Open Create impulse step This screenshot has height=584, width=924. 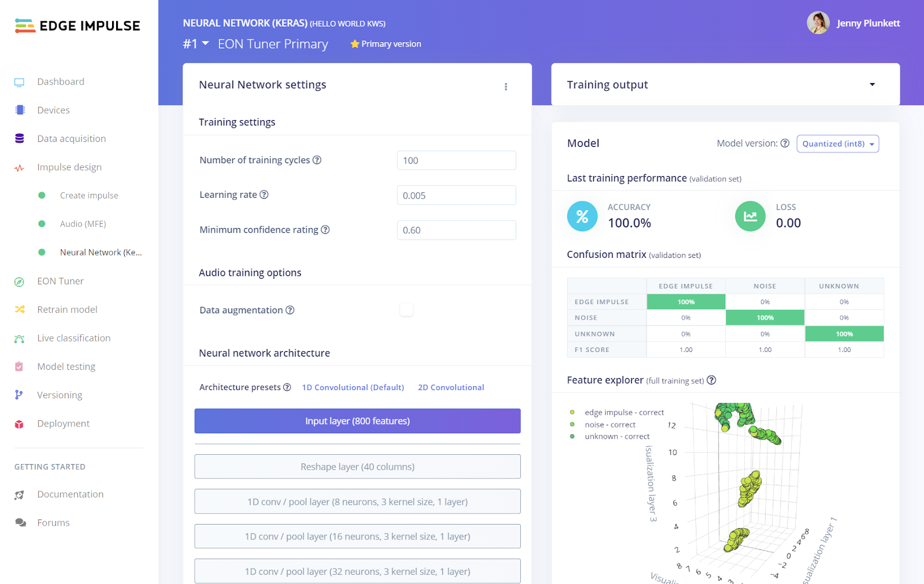pos(89,196)
